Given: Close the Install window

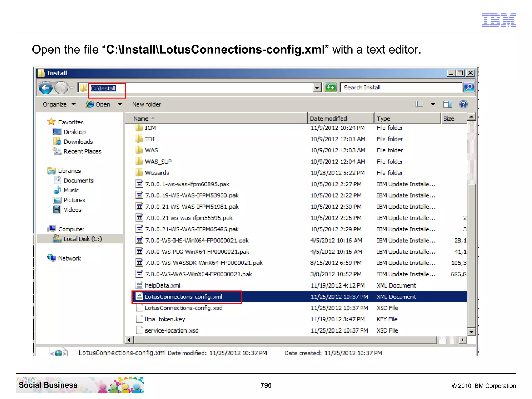Looking at the screenshot, I should (470, 73).
